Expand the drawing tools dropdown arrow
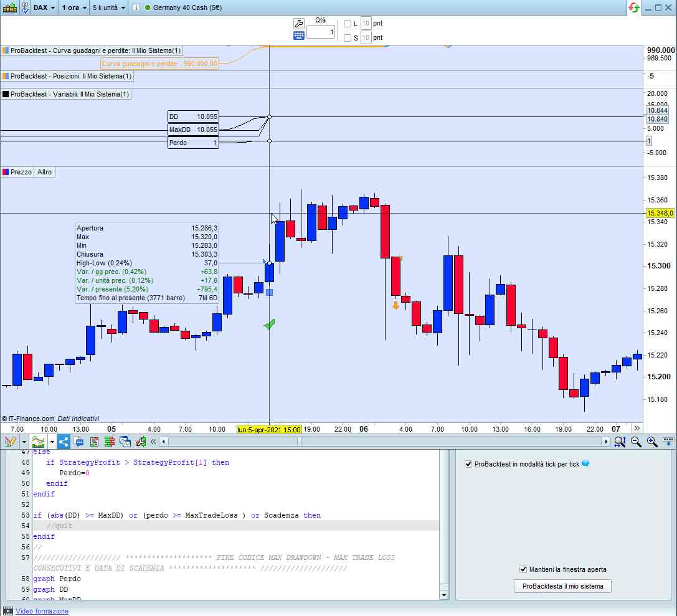This screenshot has width=677, height=616. (24, 442)
